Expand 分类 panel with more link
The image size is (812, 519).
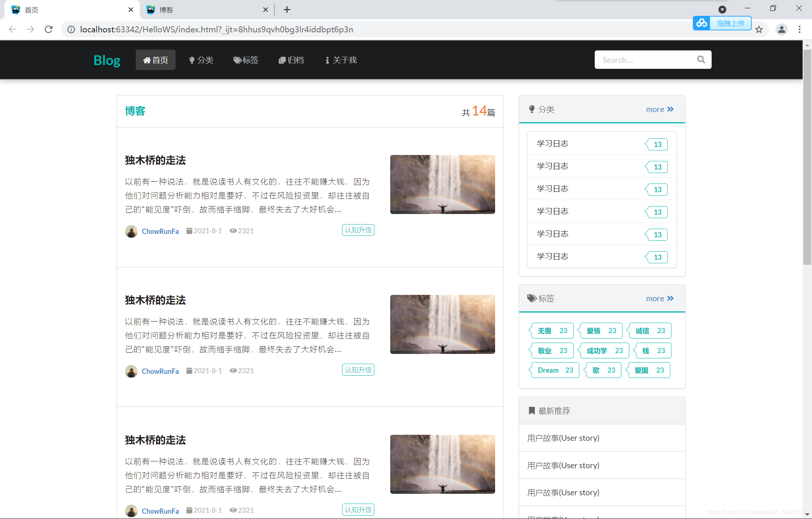(660, 109)
